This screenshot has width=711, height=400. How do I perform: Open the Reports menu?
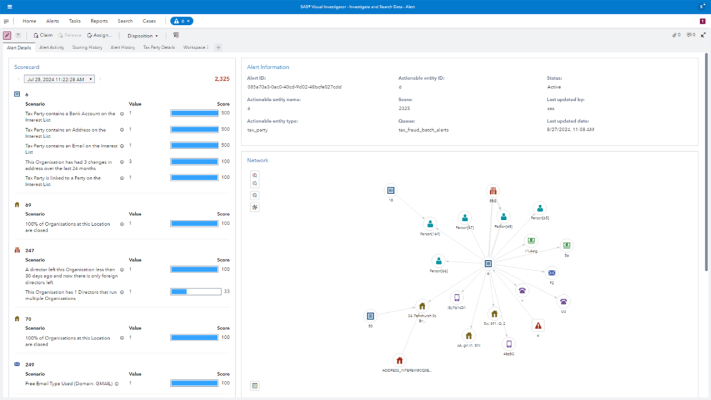[99, 21]
